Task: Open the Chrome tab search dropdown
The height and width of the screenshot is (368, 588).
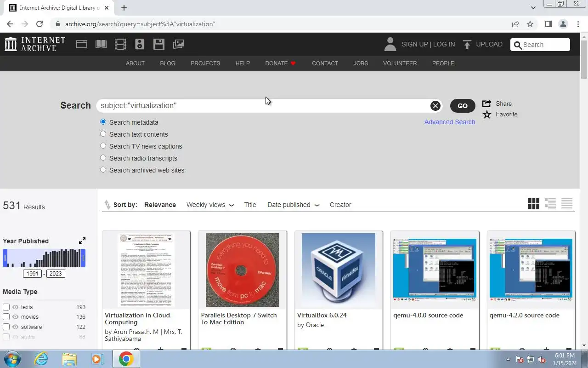Action: [x=533, y=7]
